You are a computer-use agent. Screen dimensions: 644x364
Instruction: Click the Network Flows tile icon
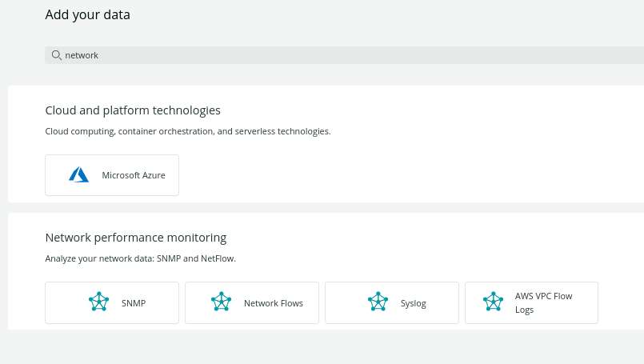coord(221,302)
